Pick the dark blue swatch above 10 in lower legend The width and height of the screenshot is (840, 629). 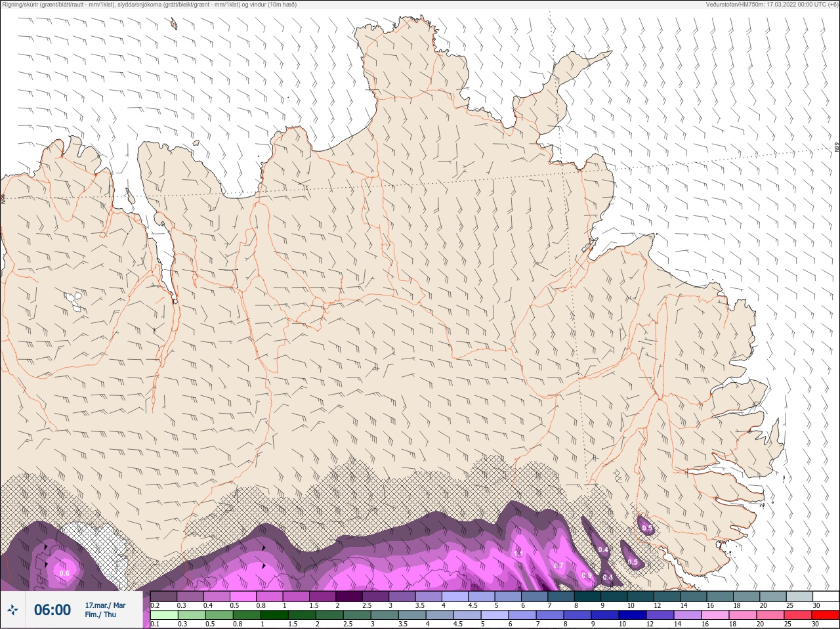633,615
